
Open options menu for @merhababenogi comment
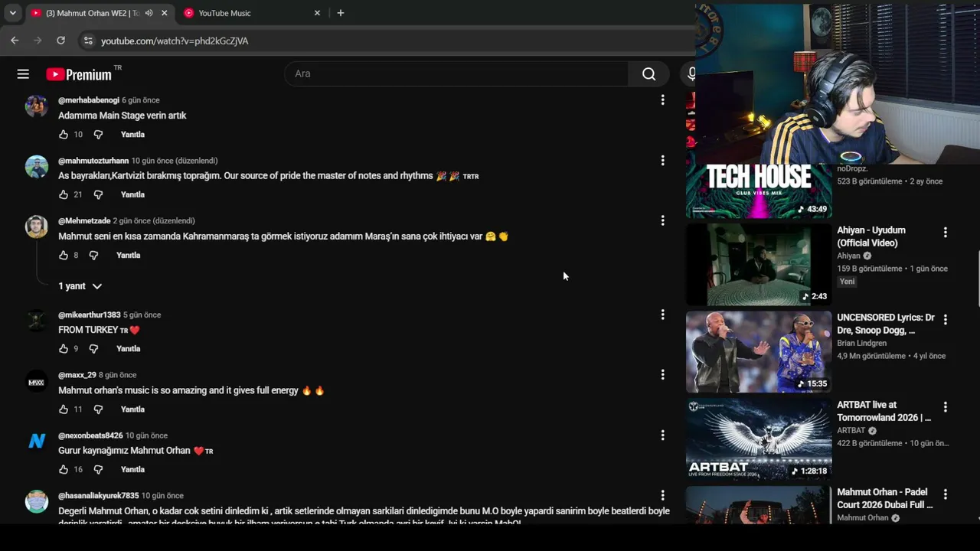(x=662, y=100)
